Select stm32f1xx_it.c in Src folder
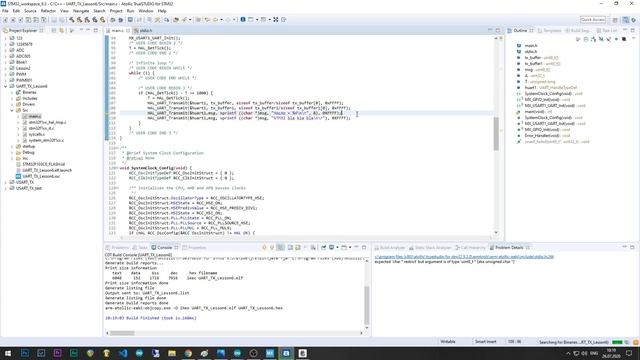 click(41, 128)
